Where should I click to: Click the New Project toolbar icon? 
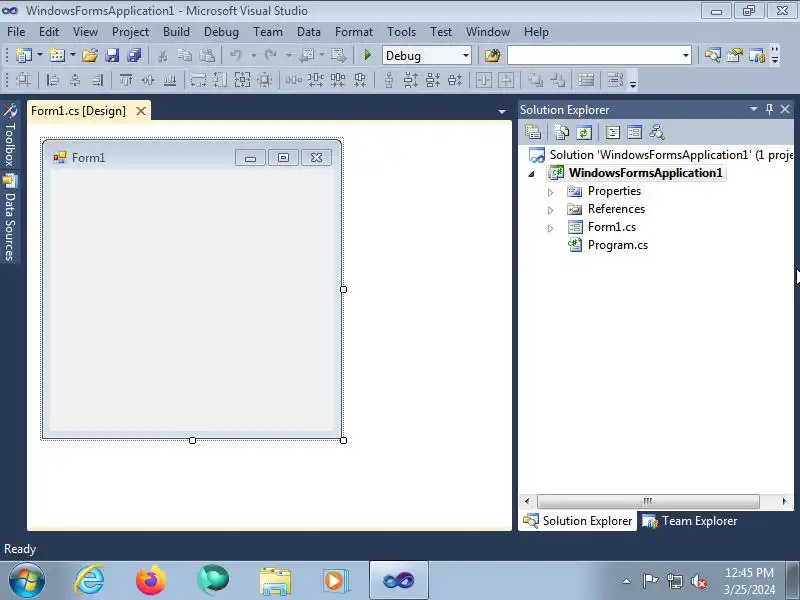point(23,55)
